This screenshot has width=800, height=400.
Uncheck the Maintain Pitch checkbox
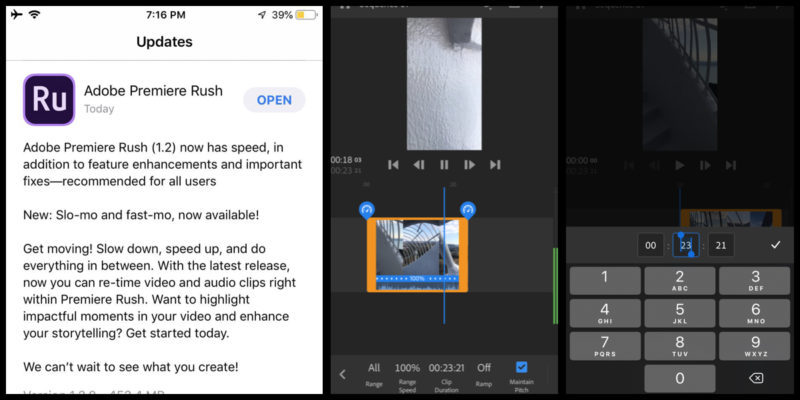[521, 367]
